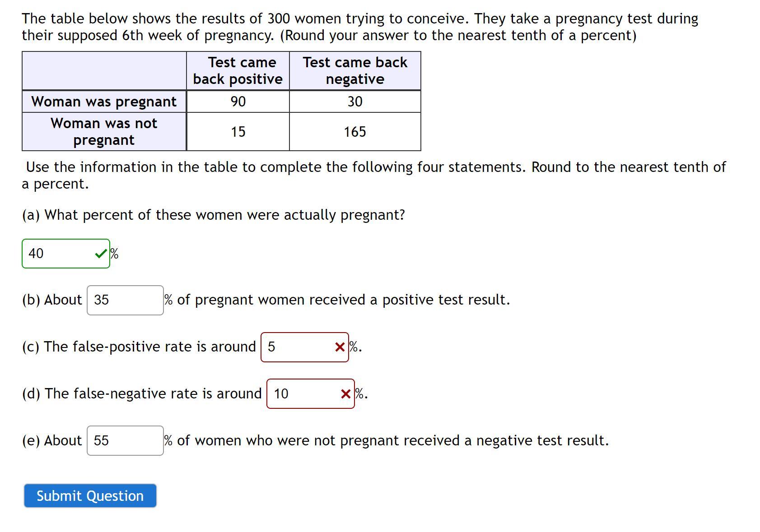Click the table cell showing 90
760x532 pixels.
point(238,102)
